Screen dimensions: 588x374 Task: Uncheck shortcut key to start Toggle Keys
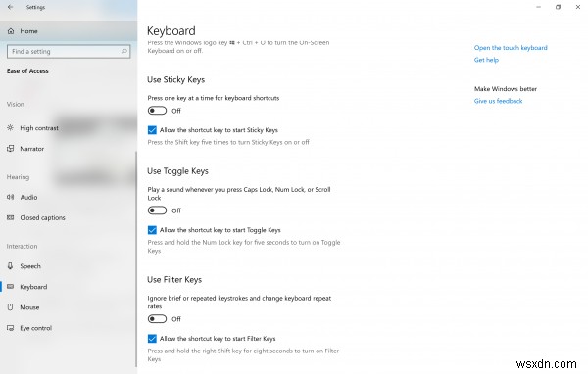coord(152,230)
